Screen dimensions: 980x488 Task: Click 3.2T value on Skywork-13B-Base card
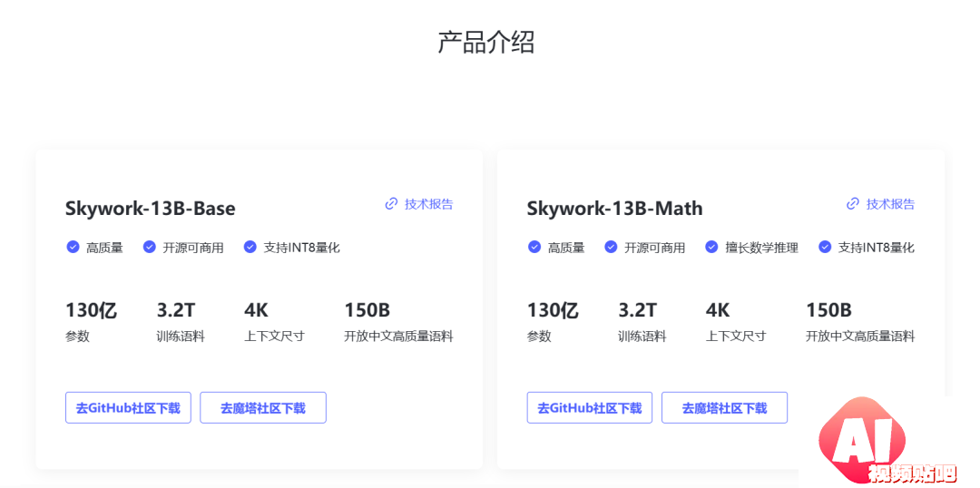176,309
